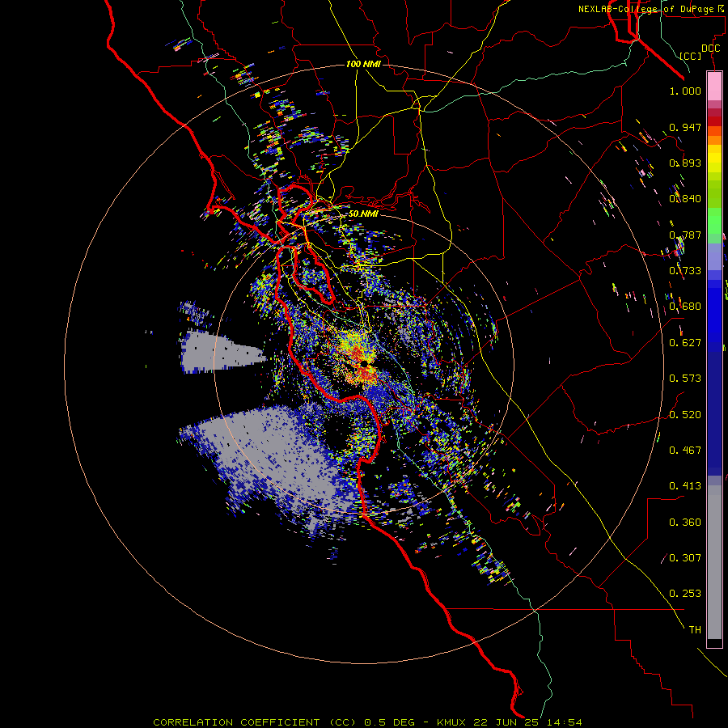Select the 0.413 legend value
Viewport: 728px width, 728px height.
click(x=685, y=486)
